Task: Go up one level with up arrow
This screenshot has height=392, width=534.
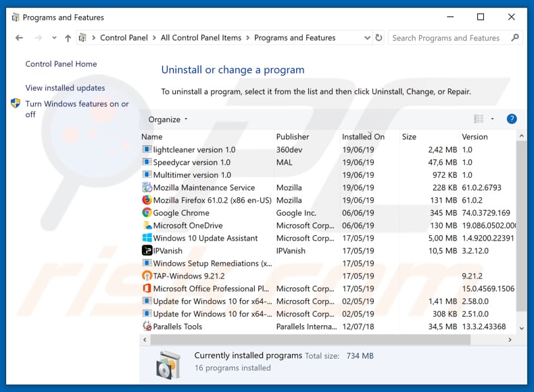Action: pos(68,38)
